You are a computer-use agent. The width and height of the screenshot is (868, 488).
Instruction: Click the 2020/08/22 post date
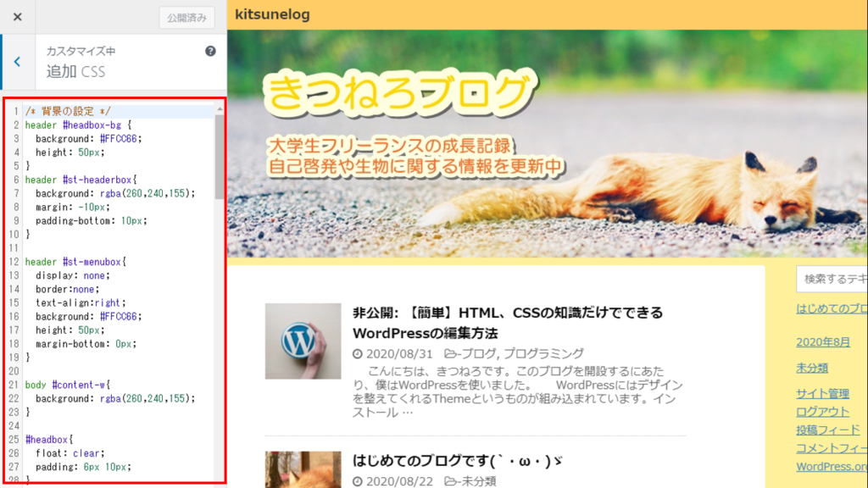(x=398, y=481)
